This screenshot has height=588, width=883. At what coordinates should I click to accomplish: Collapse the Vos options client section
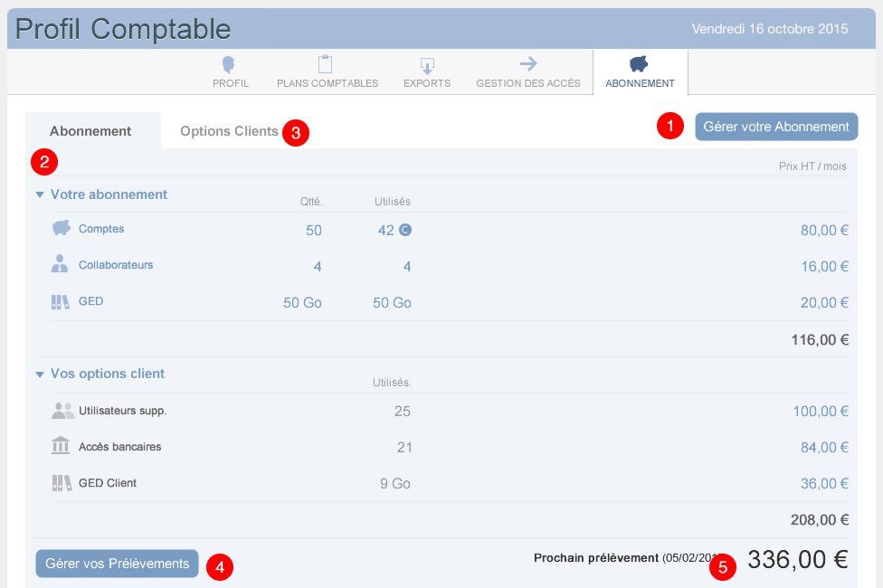(40, 374)
